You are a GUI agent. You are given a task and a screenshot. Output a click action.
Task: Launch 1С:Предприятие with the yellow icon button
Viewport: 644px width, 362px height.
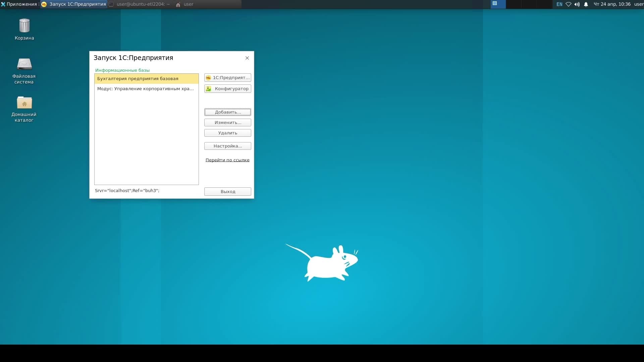[227, 78]
